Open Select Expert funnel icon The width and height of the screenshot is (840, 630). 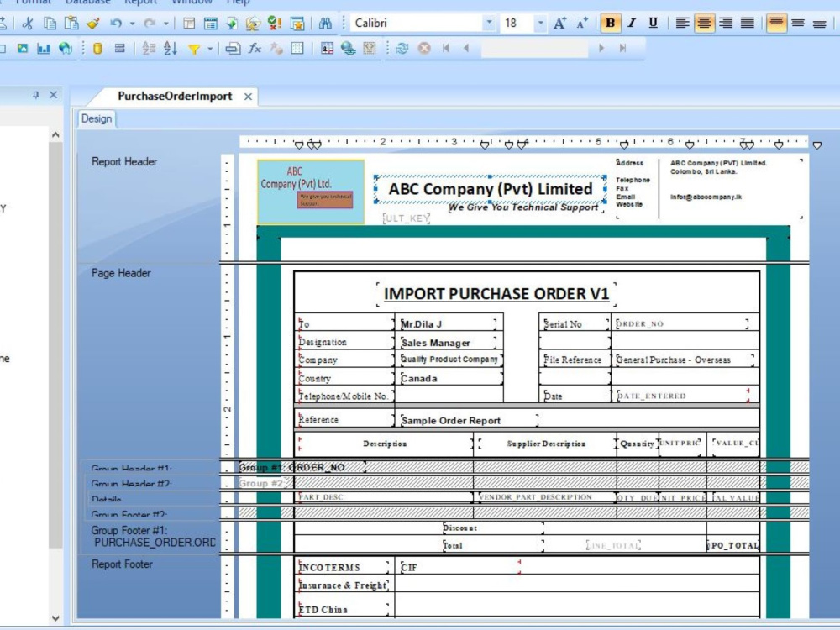coord(194,49)
